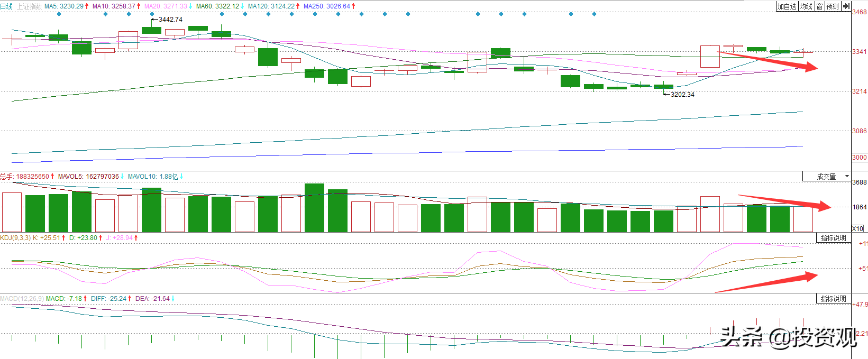Open 指标说明 for the MACD panel
The height and width of the screenshot is (359, 868).
[x=834, y=299]
